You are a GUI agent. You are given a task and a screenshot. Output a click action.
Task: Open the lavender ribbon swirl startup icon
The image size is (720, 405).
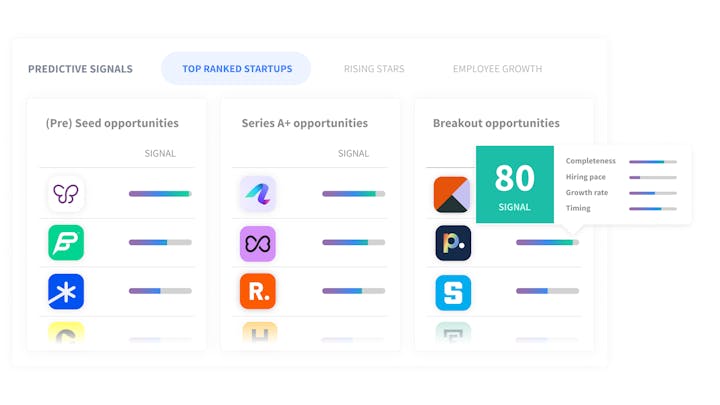[258, 194]
